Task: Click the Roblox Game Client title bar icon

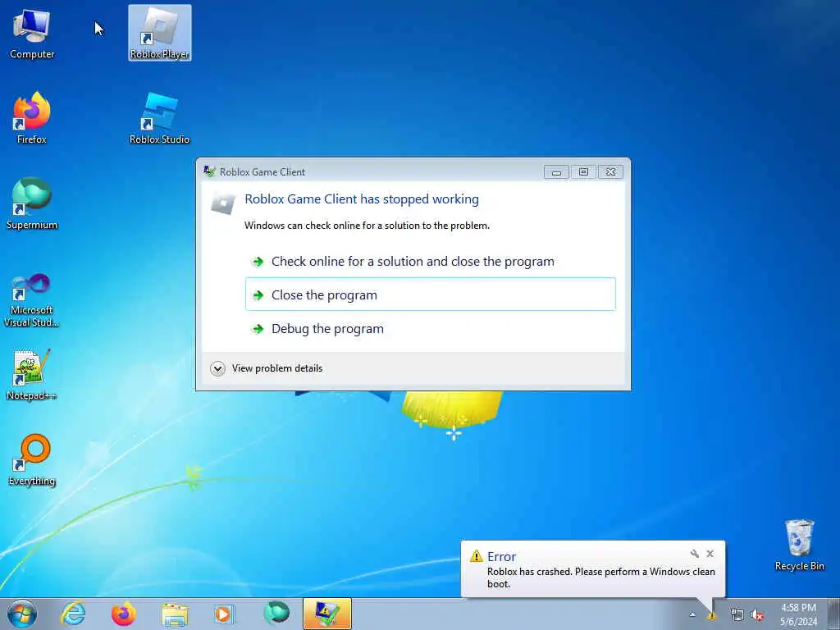Action: pos(210,171)
